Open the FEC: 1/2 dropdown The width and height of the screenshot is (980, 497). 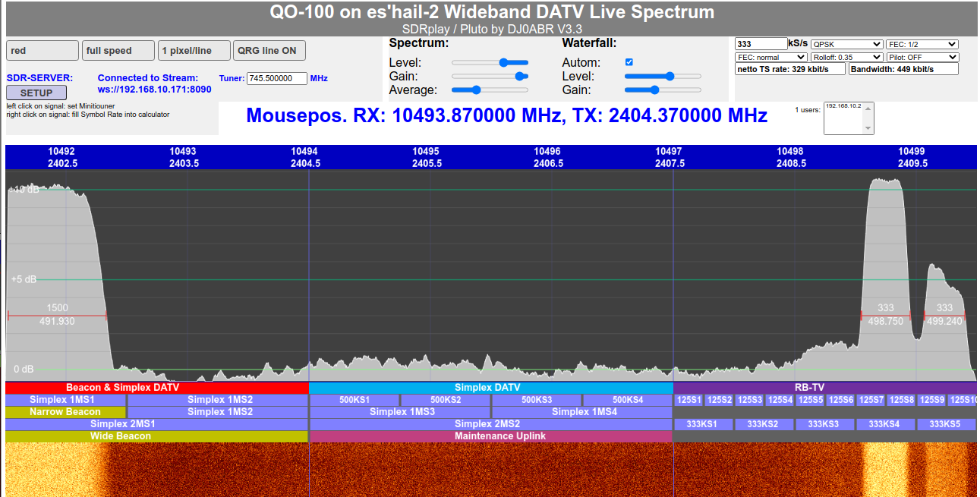(922, 45)
